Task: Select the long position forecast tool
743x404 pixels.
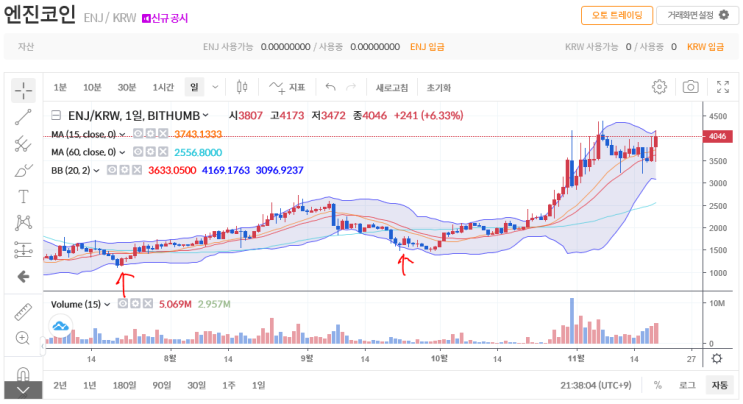Action: pos(23,250)
